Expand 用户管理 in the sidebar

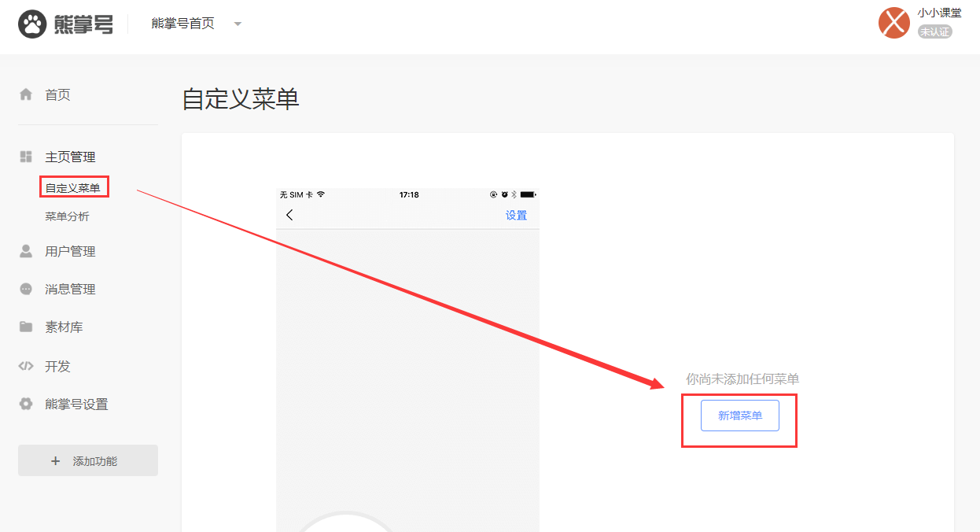coord(70,252)
